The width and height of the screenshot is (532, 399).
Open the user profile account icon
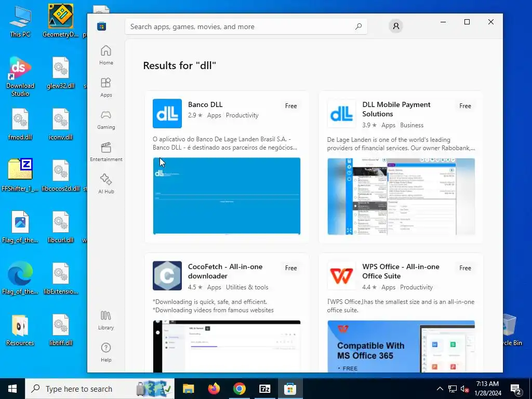click(x=395, y=26)
